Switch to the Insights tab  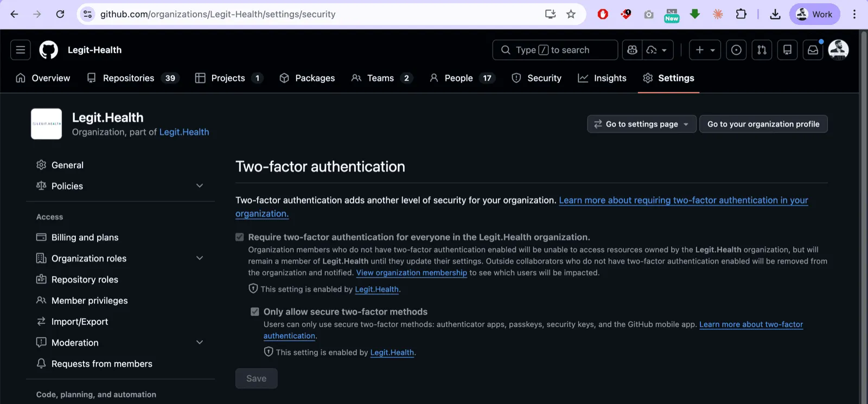point(602,78)
